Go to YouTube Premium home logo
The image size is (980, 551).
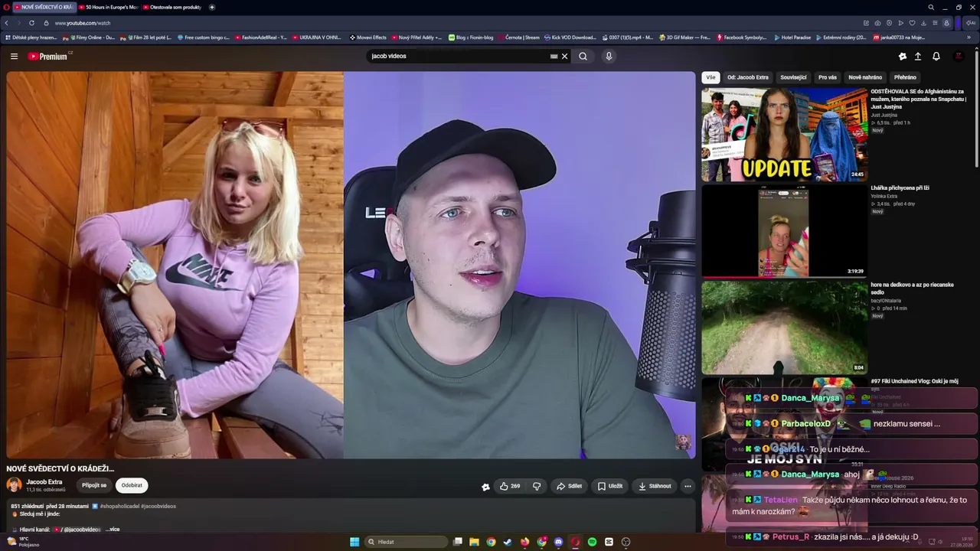coord(48,56)
